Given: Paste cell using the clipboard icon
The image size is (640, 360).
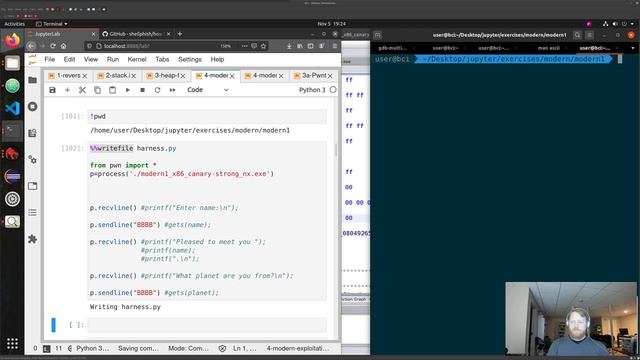Looking at the screenshot, I should 112,90.
